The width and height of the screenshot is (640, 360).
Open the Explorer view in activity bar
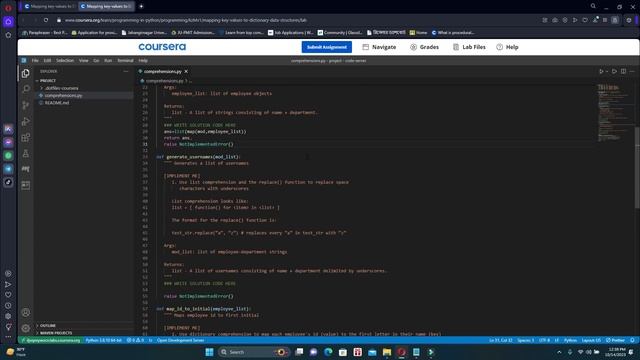tap(25, 73)
